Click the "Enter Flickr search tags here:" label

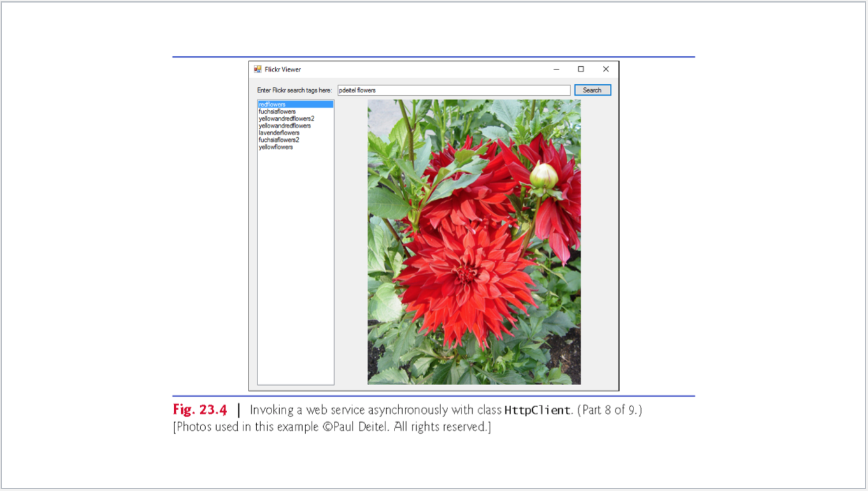294,90
